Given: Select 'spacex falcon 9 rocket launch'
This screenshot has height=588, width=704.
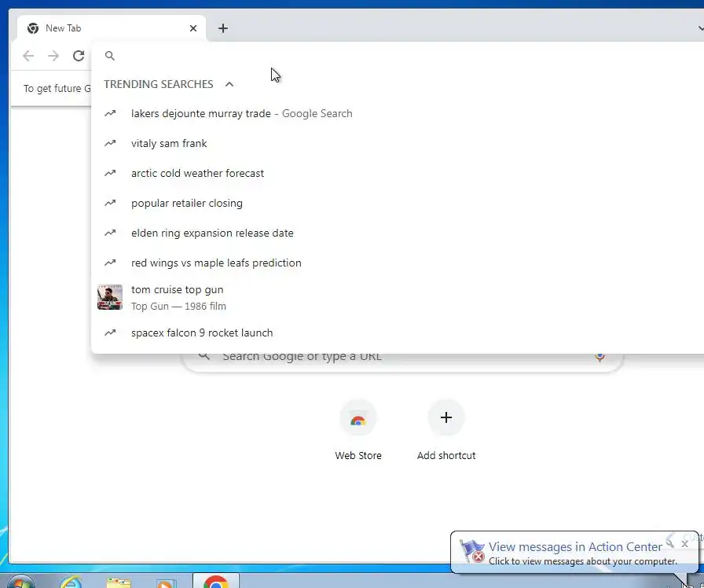Looking at the screenshot, I should pos(398,333).
